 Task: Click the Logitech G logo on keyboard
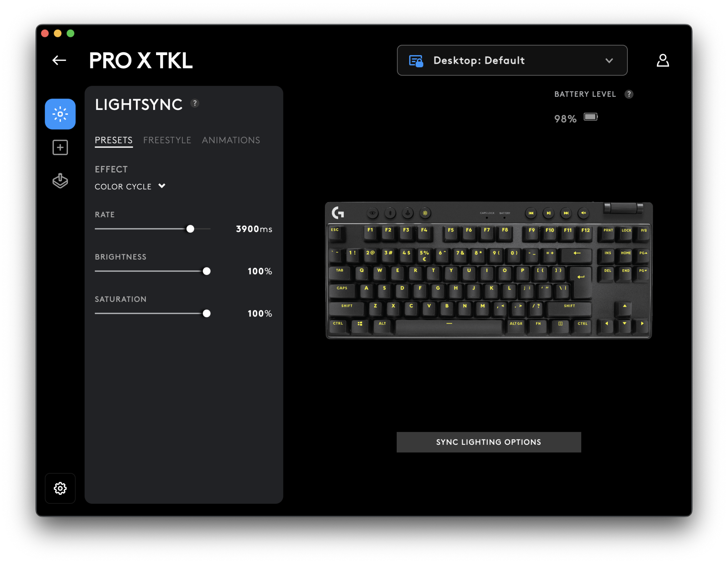click(338, 213)
